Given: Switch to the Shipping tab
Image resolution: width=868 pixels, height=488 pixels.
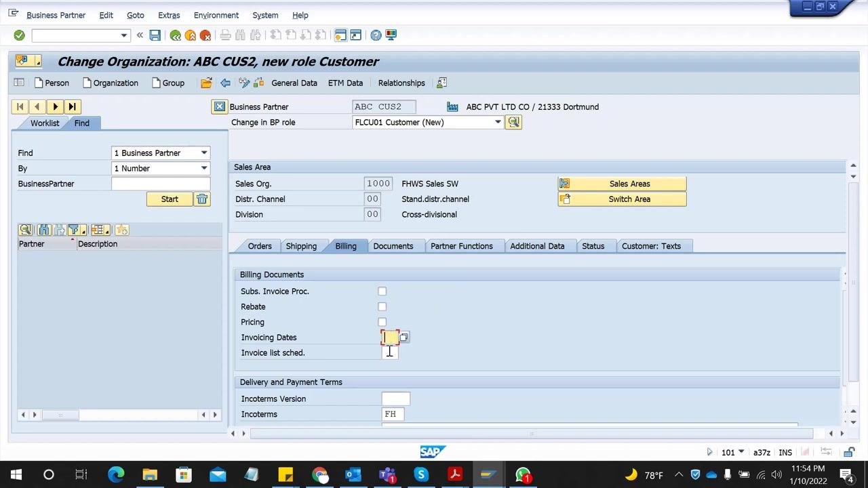Looking at the screenshot, I should [x=301, y=246].
